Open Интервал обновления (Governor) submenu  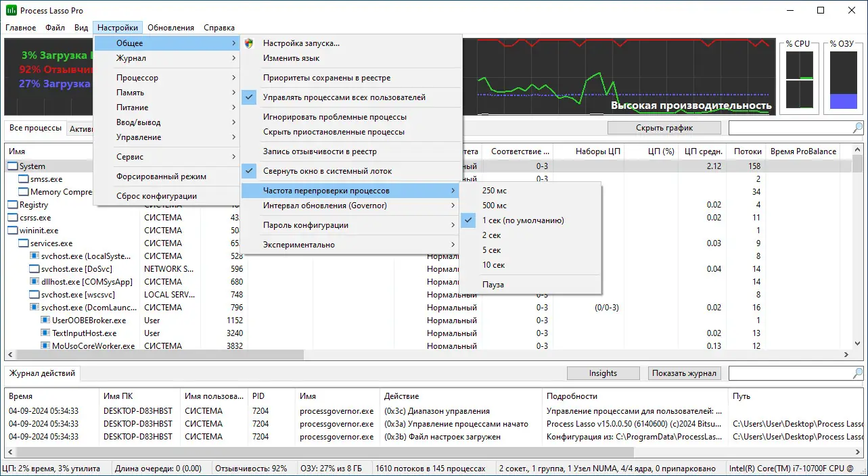coord(351,206)
